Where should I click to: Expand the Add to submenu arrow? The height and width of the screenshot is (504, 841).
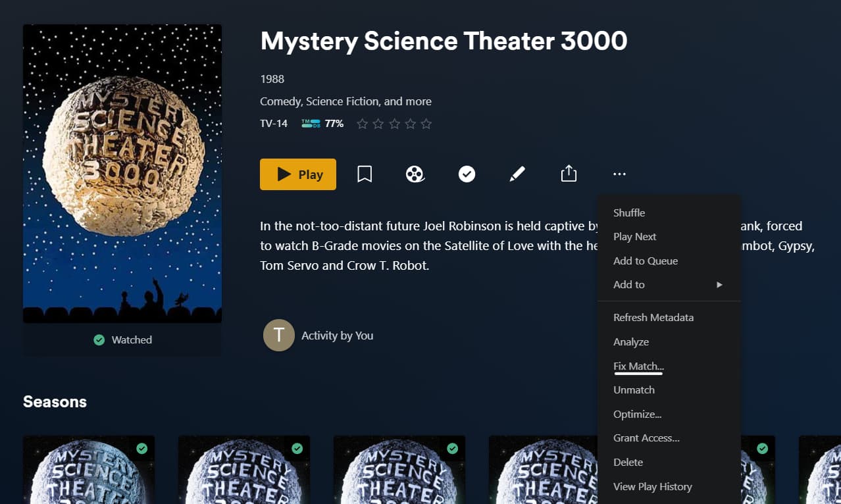(x=719, y=285)
